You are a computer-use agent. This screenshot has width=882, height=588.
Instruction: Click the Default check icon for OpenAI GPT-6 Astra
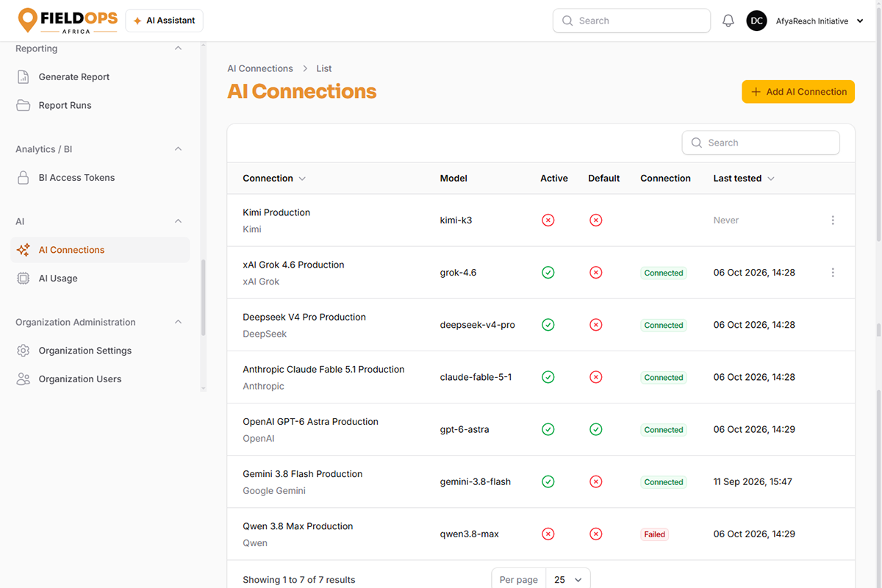[596, 429]
